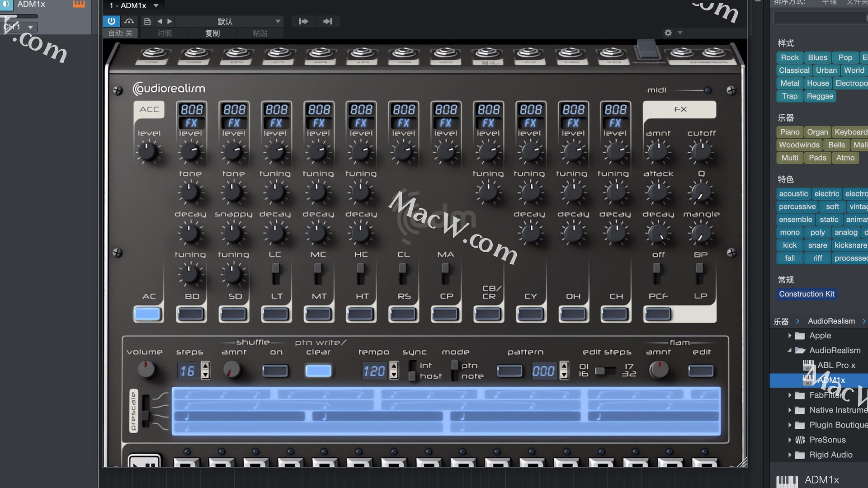868x488 pixels.
Task: Flip the off/PCF switch
Action: tap(657, 274)
